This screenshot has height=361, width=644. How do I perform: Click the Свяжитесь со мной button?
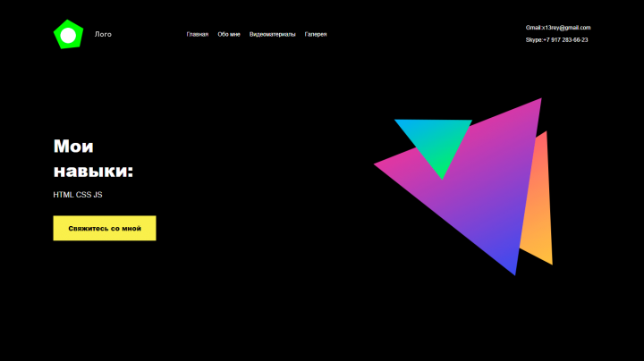pyautogui.click(x=105, y=228)
